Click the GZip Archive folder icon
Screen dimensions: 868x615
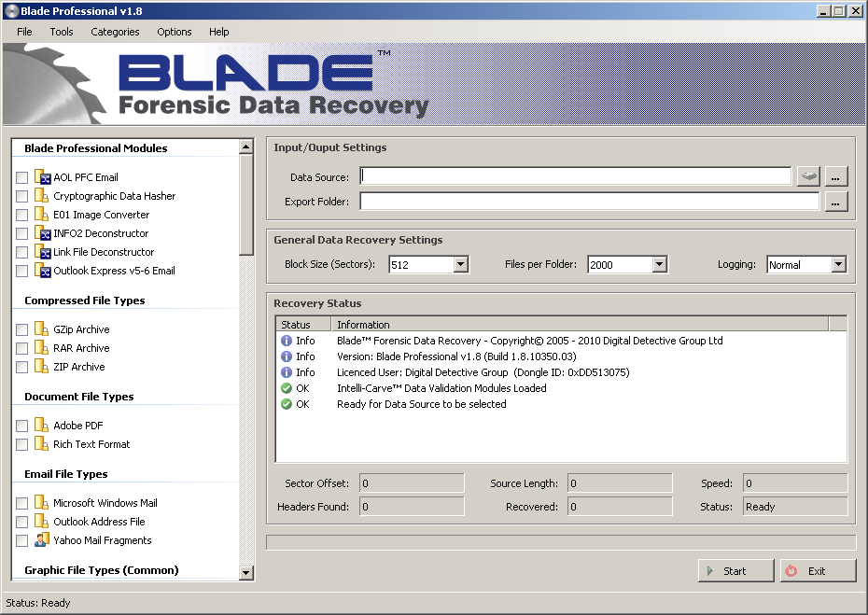coord(41,328)
